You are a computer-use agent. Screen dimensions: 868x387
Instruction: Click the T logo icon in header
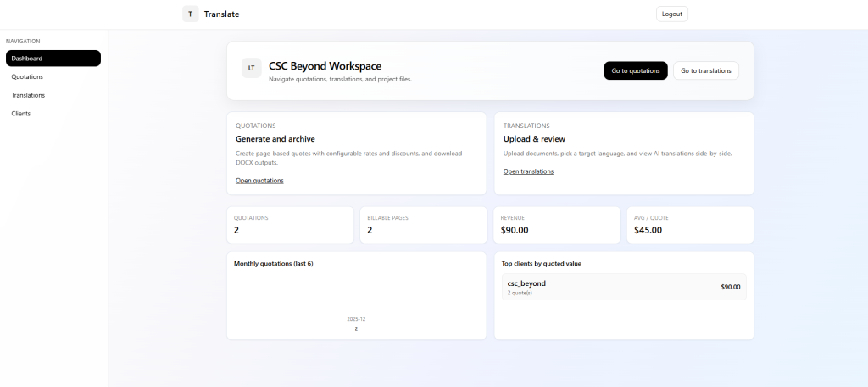point(190,14)
